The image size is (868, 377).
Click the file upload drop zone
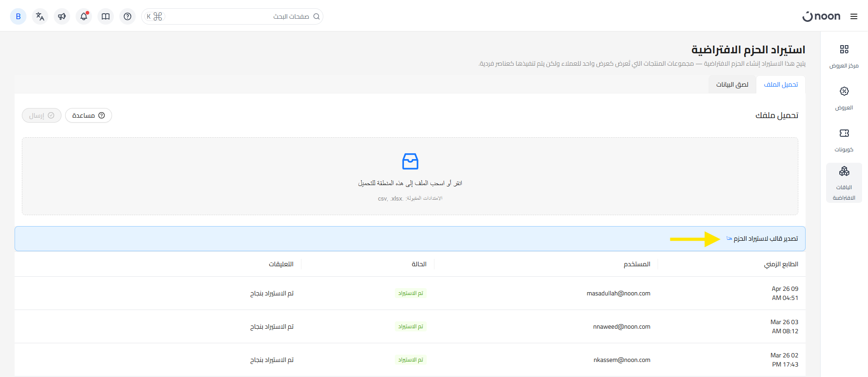(410, 176)
